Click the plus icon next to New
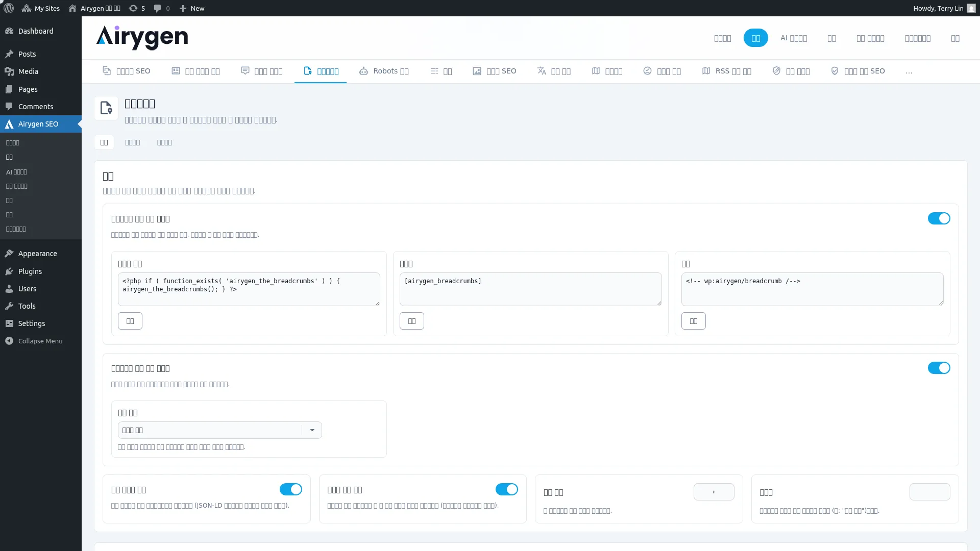The height and width of the screenshot is (551, 980). coord(183,8)
